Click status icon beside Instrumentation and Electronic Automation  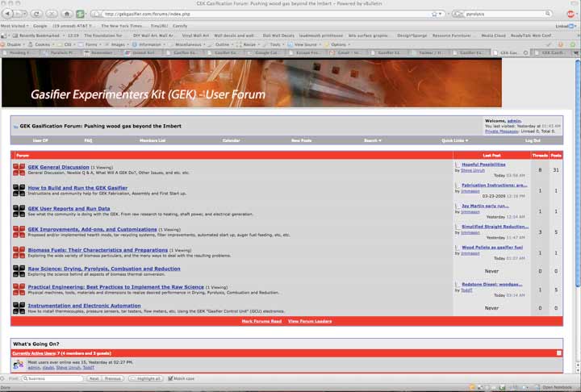(19, 308)
